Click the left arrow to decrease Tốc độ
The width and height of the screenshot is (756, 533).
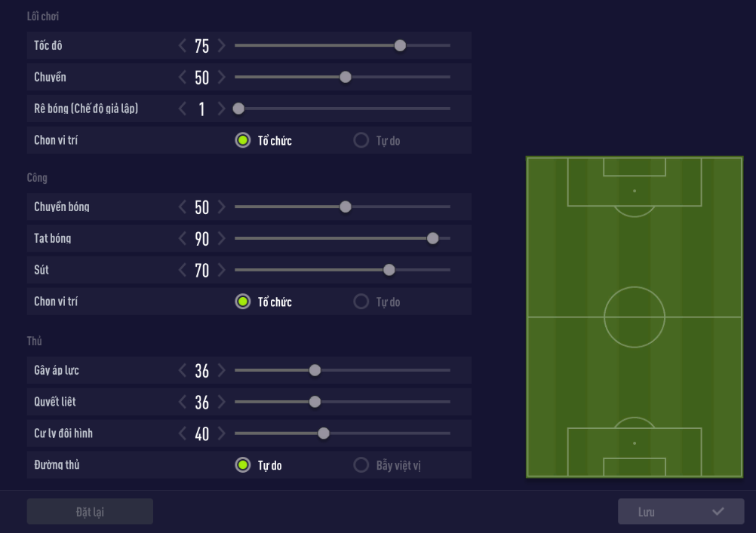[182, 46]
